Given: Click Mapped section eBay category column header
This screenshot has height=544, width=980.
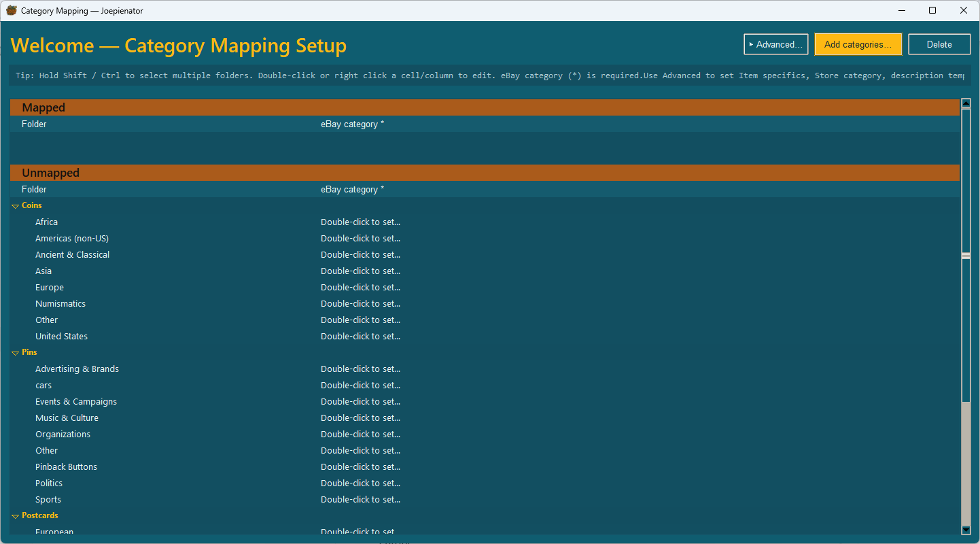Looking at the screenshot, I should (x=352, y=124).
